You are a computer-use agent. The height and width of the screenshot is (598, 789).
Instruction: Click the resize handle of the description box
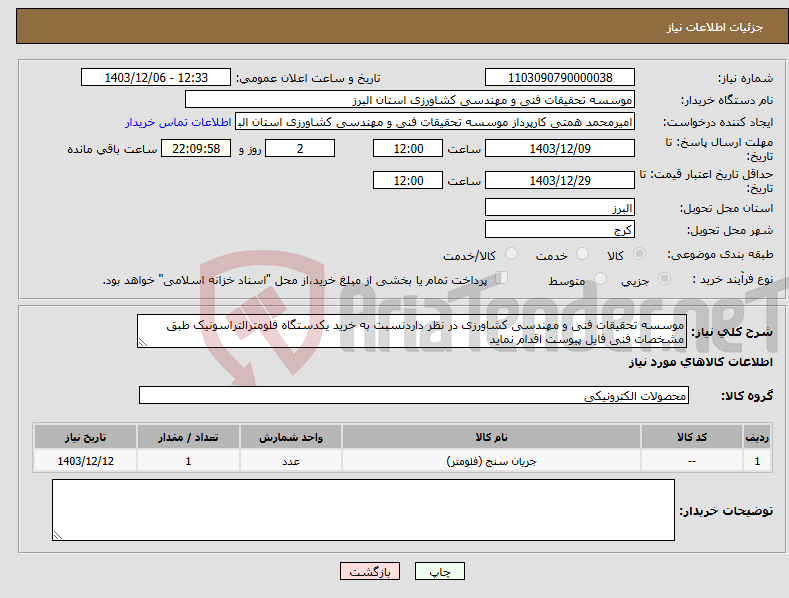tap(143, 342)
